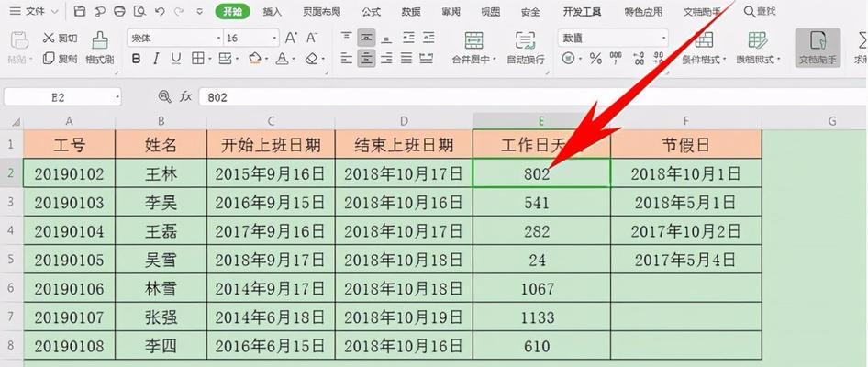This screenshot has height=367, width=868.
Task: Expand the quick access toolbar customize arrow
Action: click(200, 11)
